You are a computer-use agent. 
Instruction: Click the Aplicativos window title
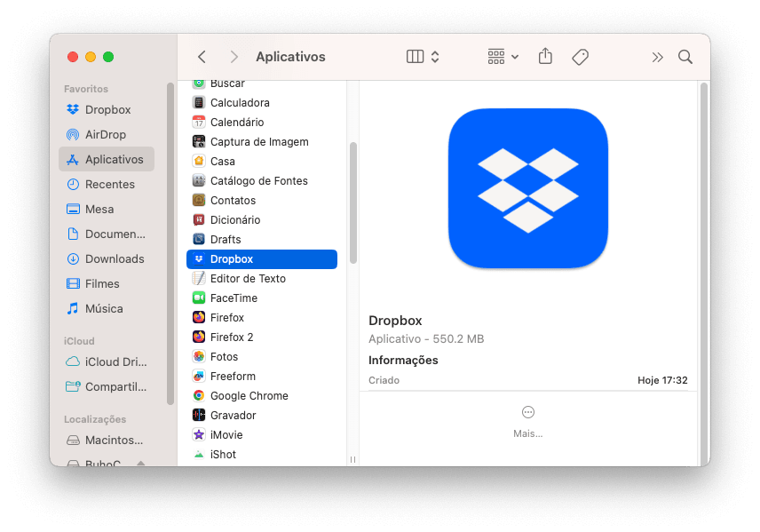coord(290,57)
